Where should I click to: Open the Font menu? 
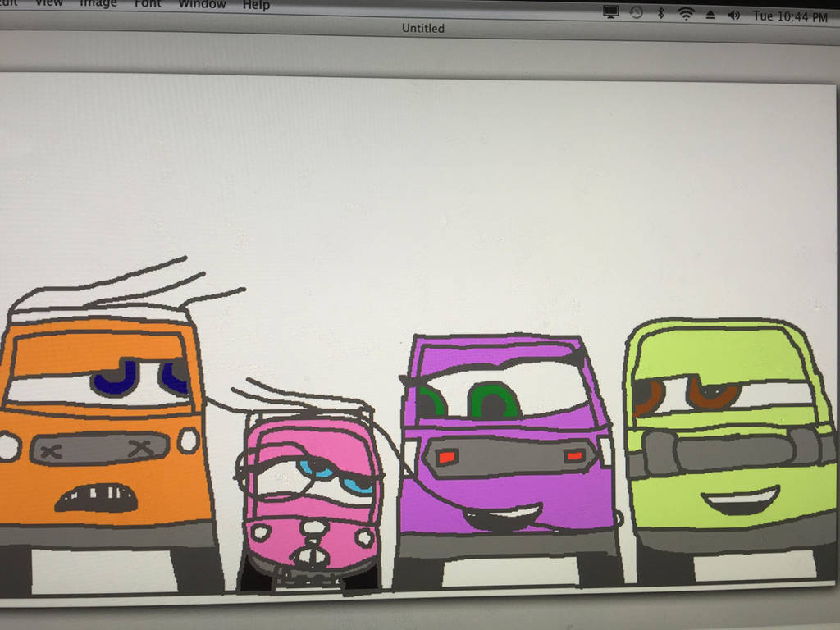coord(148,4)
